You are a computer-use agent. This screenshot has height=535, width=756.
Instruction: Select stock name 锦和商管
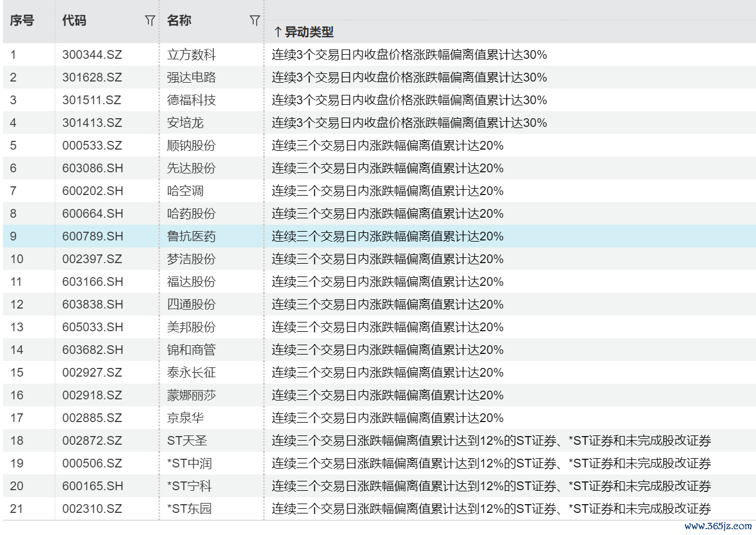coord(191,350)
